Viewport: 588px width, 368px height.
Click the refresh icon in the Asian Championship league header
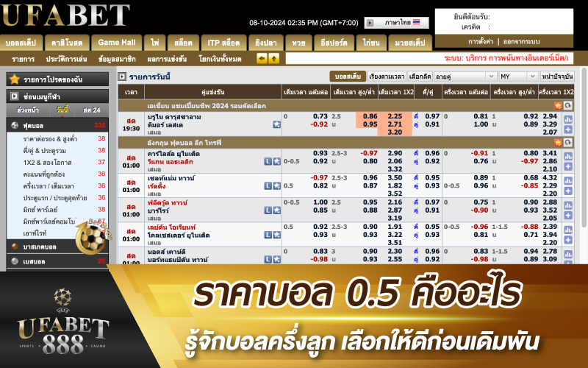pyautogui.click(x=568, y=106)
